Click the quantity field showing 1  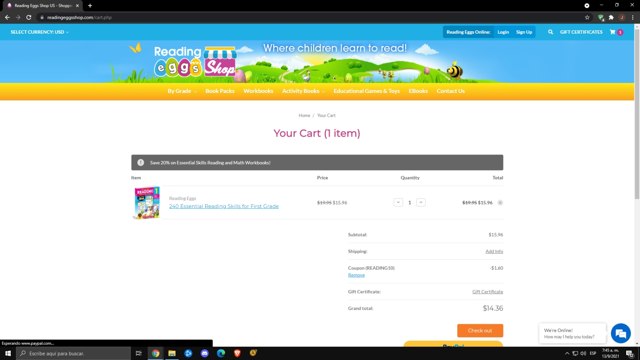click(409, 202)
